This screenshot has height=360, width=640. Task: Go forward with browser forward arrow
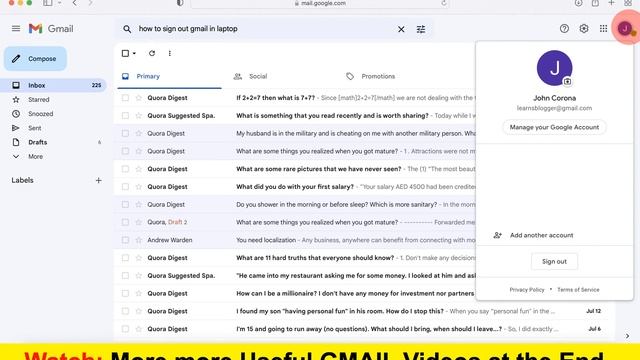90,3
